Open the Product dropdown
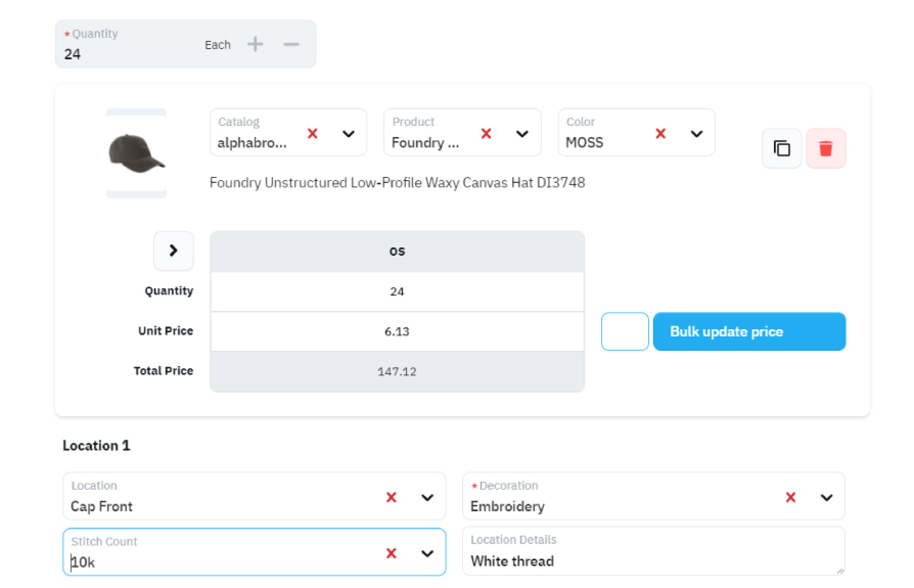This screenshot has height=588, width=914. point(522,133)
